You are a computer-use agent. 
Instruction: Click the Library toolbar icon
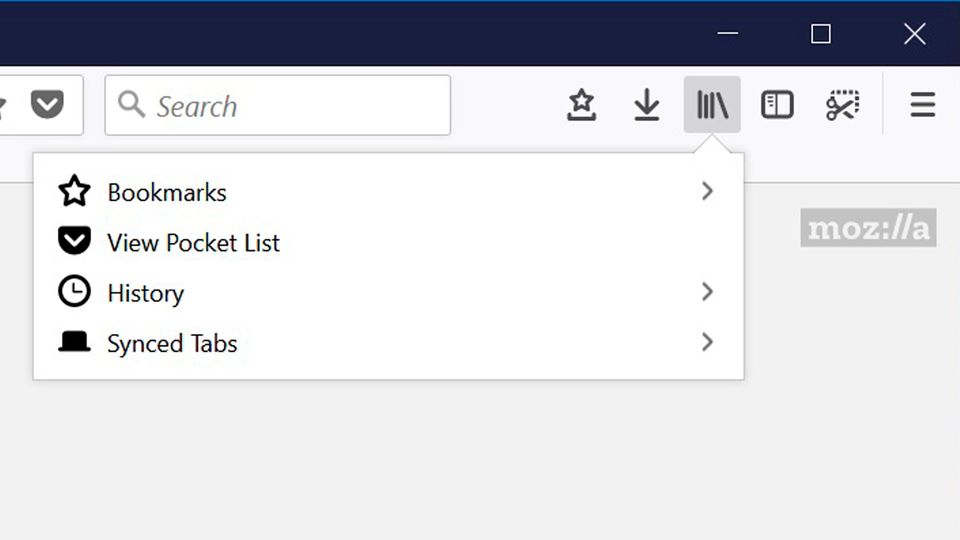coord(712,105)
